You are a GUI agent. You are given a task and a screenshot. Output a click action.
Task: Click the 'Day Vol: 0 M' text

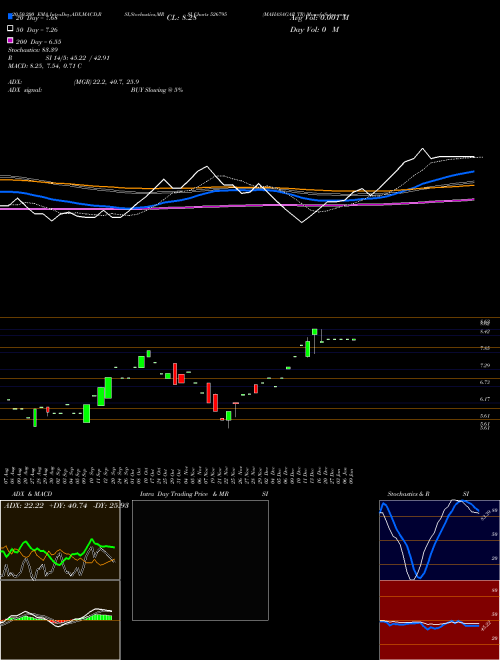[x=314, y=30]
